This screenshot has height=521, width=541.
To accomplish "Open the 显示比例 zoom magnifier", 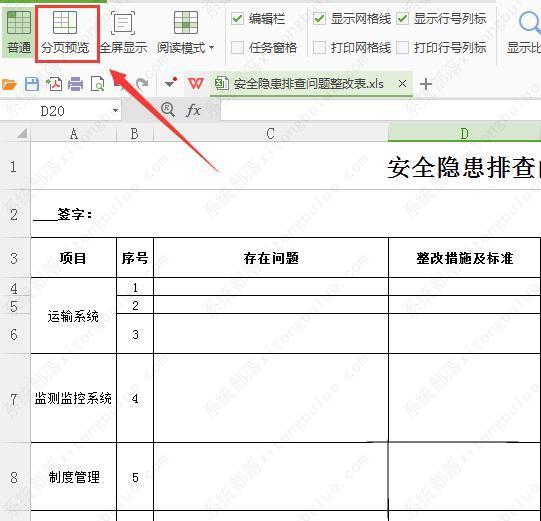I will [530, 23].
